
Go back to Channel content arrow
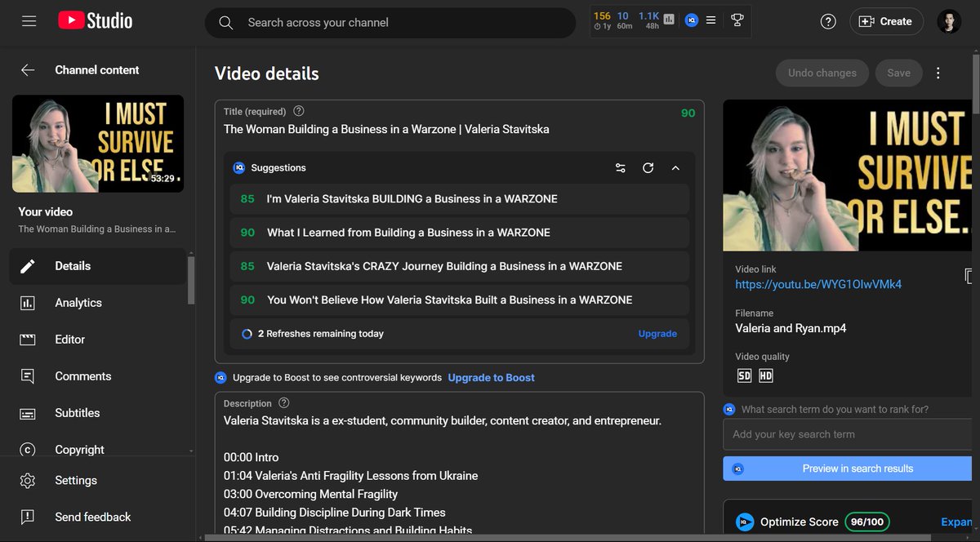coord(28,70)
